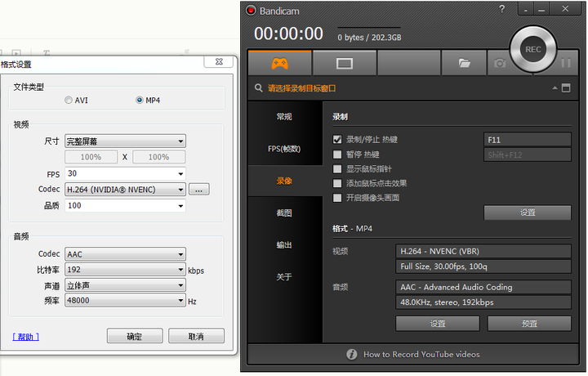588x376 pixels.
Task: Open the 尺寸 完整屏幕 dropdown
Action: point(125,141)
